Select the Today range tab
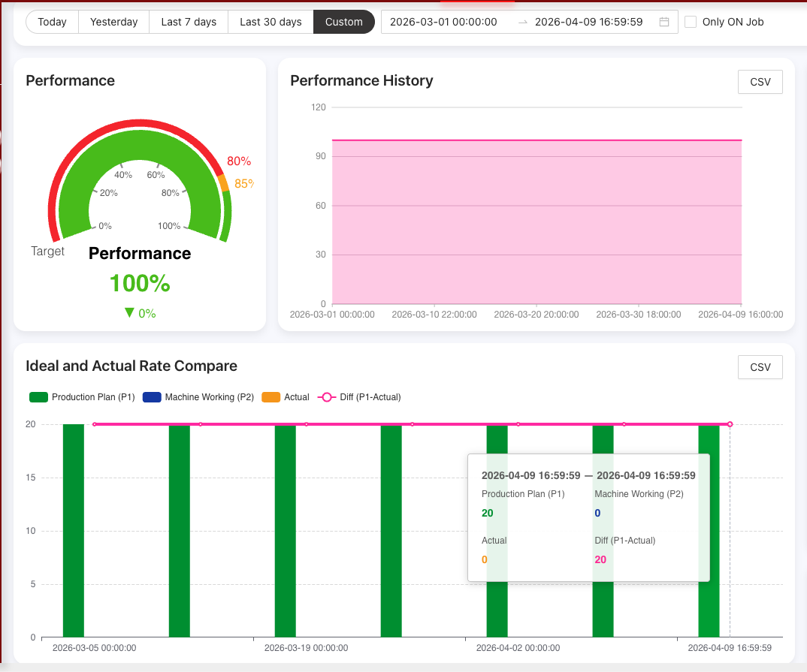807x672 pixels. [x=52, y=22]
